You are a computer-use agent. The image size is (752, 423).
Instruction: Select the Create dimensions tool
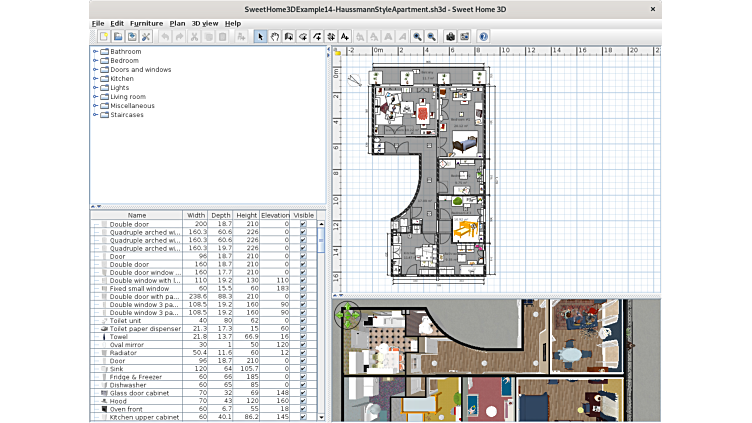click(x=331, y=36)
